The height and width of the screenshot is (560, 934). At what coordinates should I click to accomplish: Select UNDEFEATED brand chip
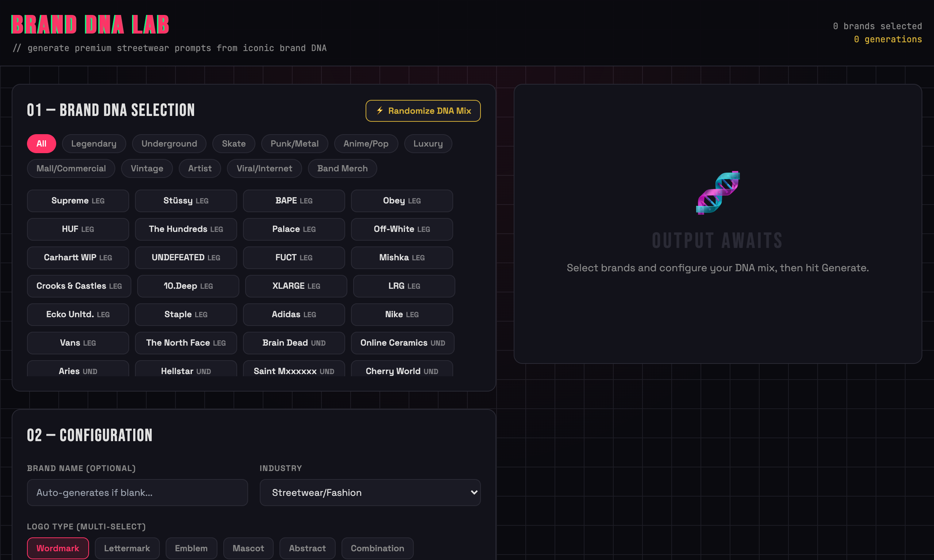186,258
